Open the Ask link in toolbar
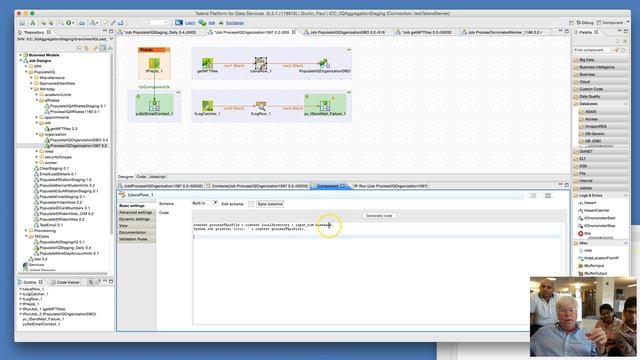The image size is (640, 360). (x=211, y=23)
